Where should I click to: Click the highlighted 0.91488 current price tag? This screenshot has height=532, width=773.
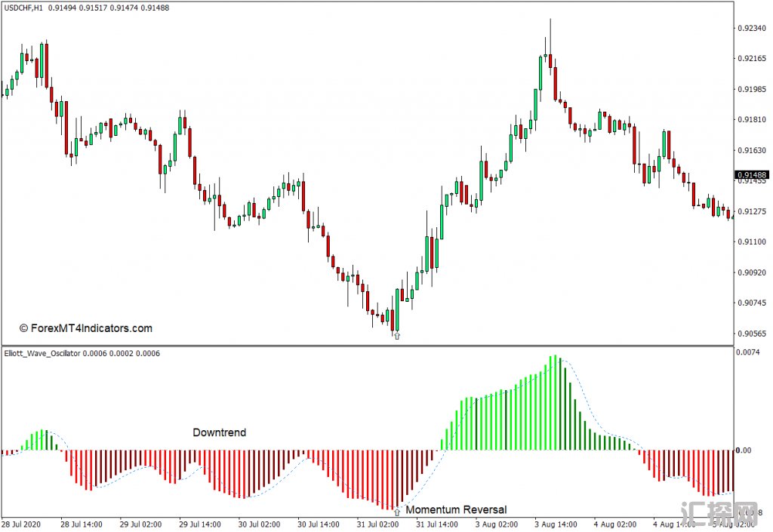(x=752, y=175)
